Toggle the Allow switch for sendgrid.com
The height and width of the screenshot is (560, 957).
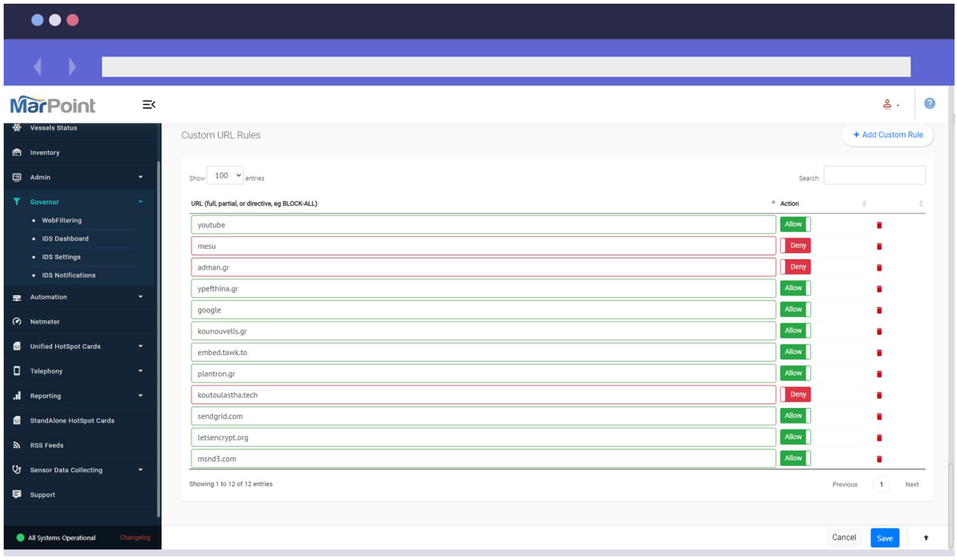pos(795,415)
